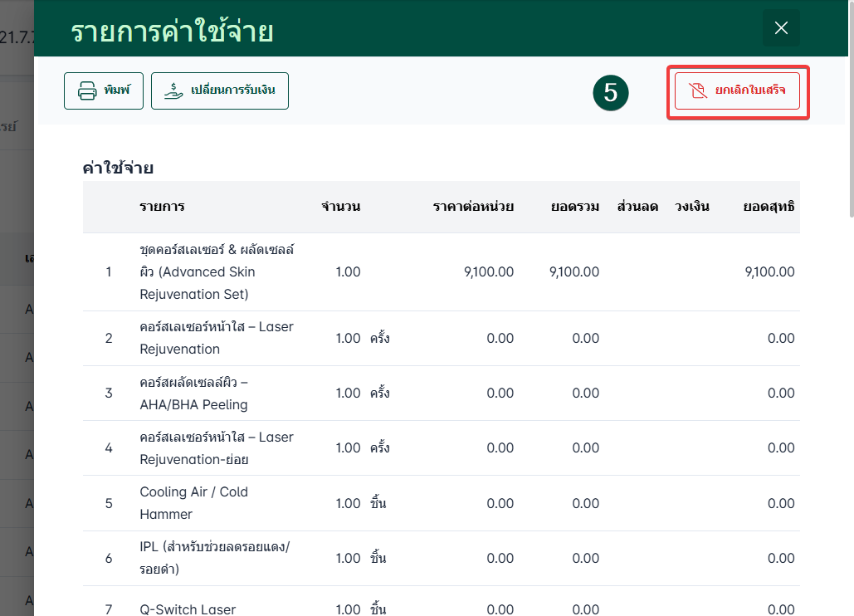Click the dialog's vertical scrollbar
The height and width of the screenshot is (616, 854).
click(850, 108)
